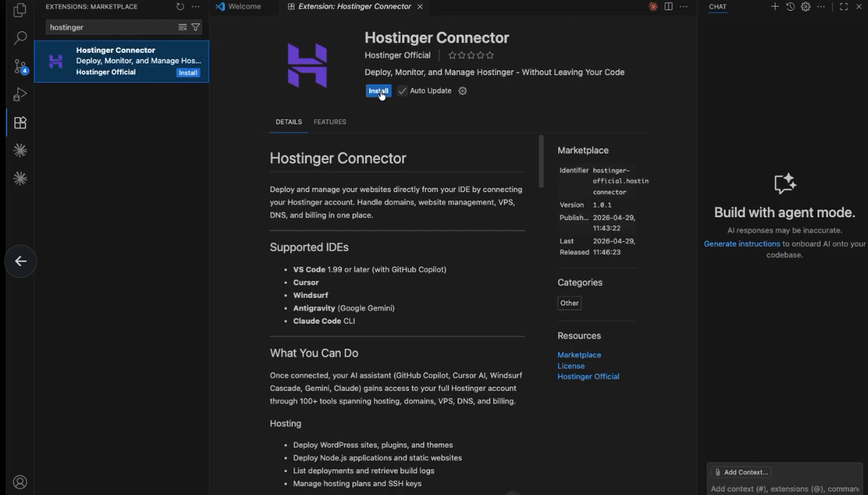
Task: Click the details page vertical scrollbar
Action: click(541, 162)
